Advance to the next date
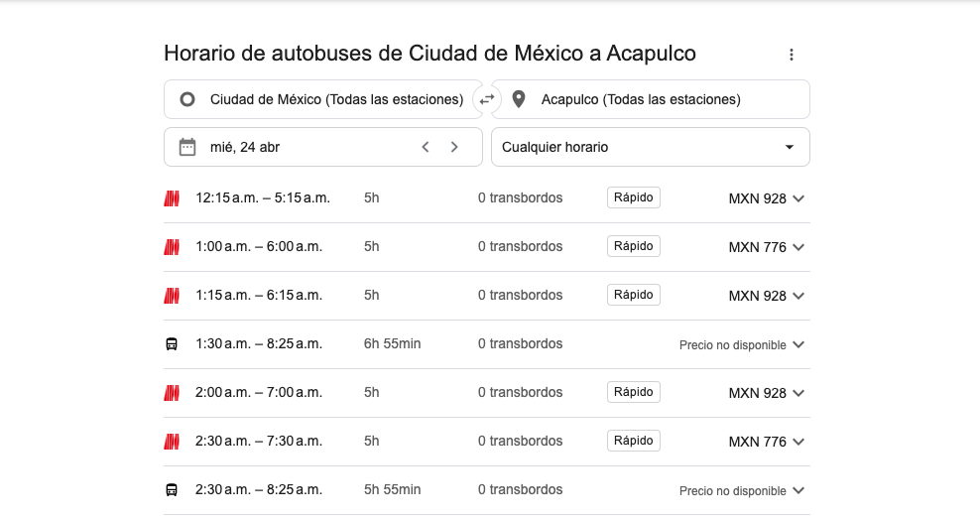980x521 pixels. 454,147
